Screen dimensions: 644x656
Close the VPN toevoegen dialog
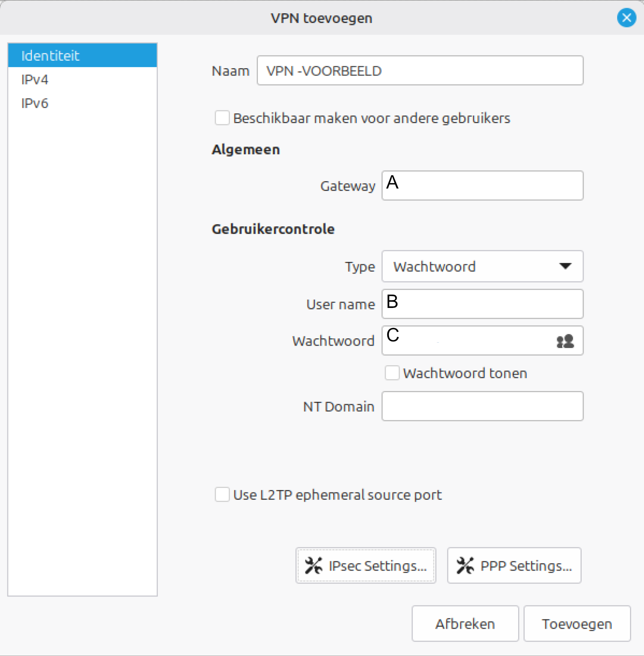626,18
